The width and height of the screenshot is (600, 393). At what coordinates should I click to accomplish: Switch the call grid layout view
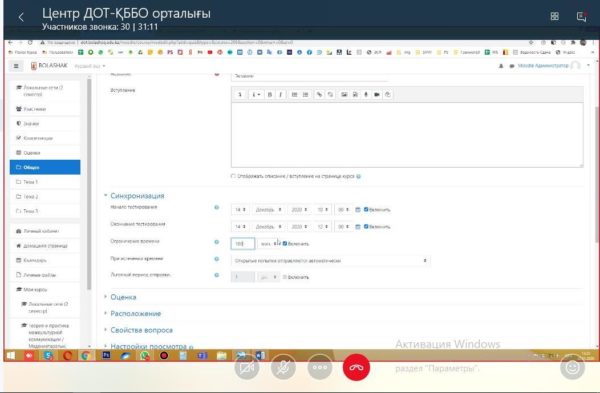tap(554, 16)
